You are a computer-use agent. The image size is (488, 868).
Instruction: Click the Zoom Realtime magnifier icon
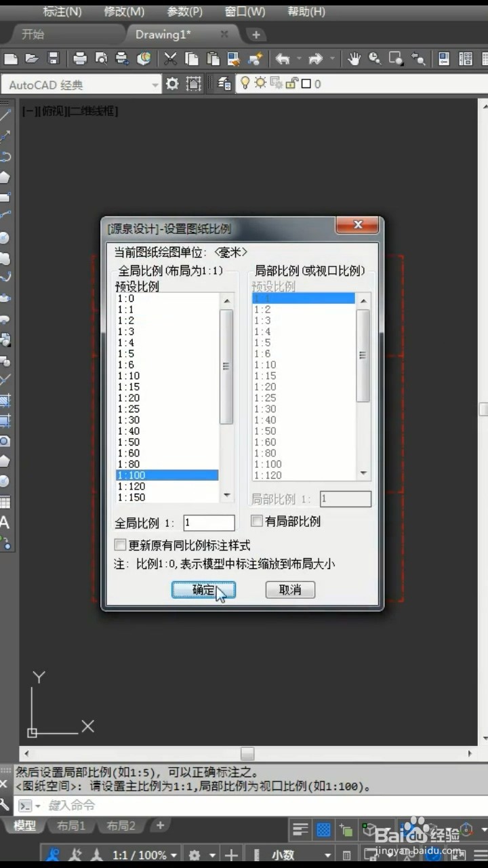[375, 59]
